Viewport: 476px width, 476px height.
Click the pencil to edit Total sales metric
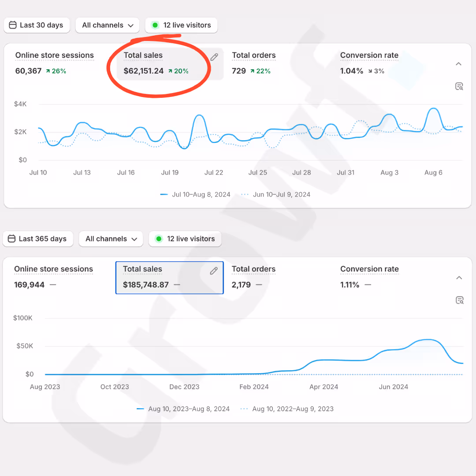(214, 56)
